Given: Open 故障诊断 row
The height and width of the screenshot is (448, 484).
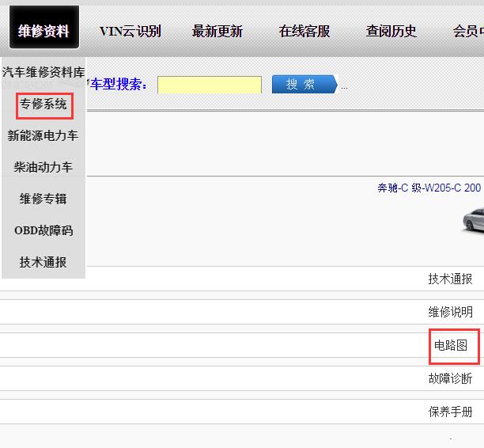Looking at the screenshot, I should 450,378.
